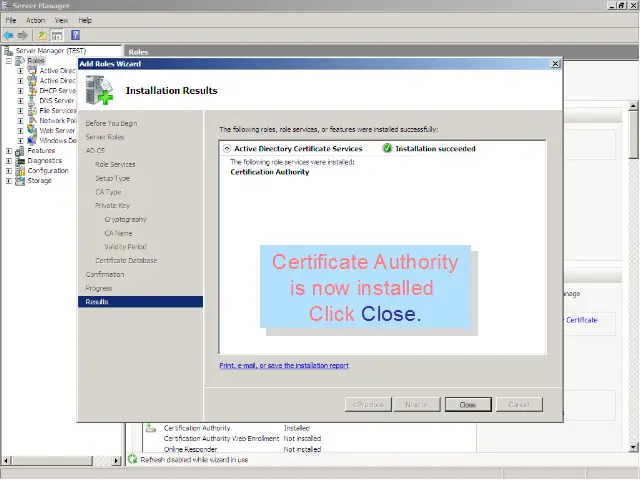
Task: Select AD CS wizard step
Action: [x=95, y=151]
